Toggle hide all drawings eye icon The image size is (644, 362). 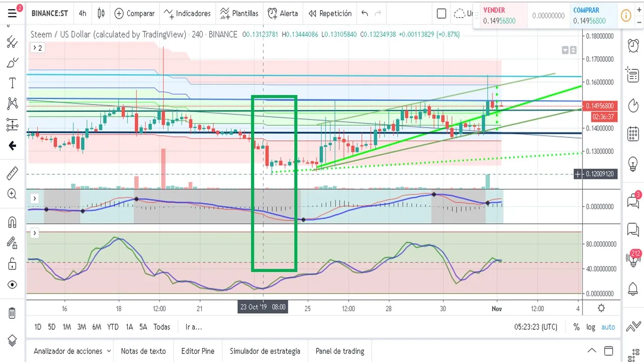12,285
